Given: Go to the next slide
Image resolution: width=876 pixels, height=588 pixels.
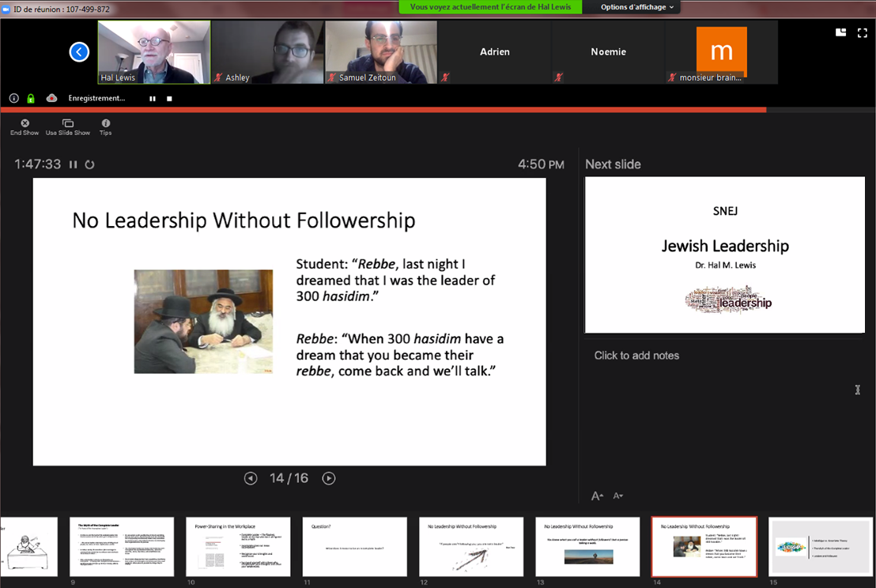Looking at the screenshot, I should tap(329, 478).
